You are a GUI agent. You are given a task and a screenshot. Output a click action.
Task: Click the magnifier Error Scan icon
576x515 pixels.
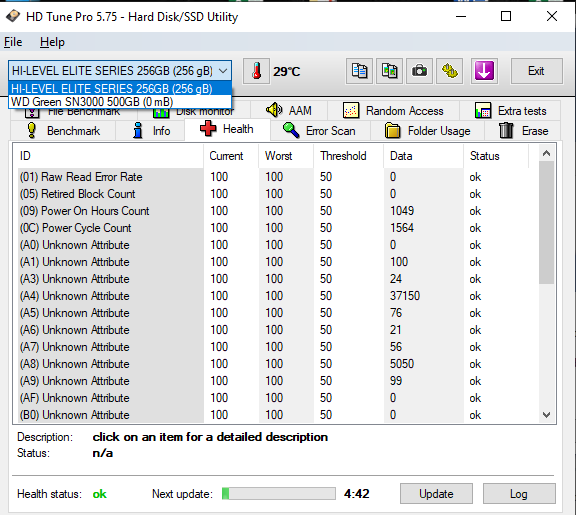[x=291, y=130]
